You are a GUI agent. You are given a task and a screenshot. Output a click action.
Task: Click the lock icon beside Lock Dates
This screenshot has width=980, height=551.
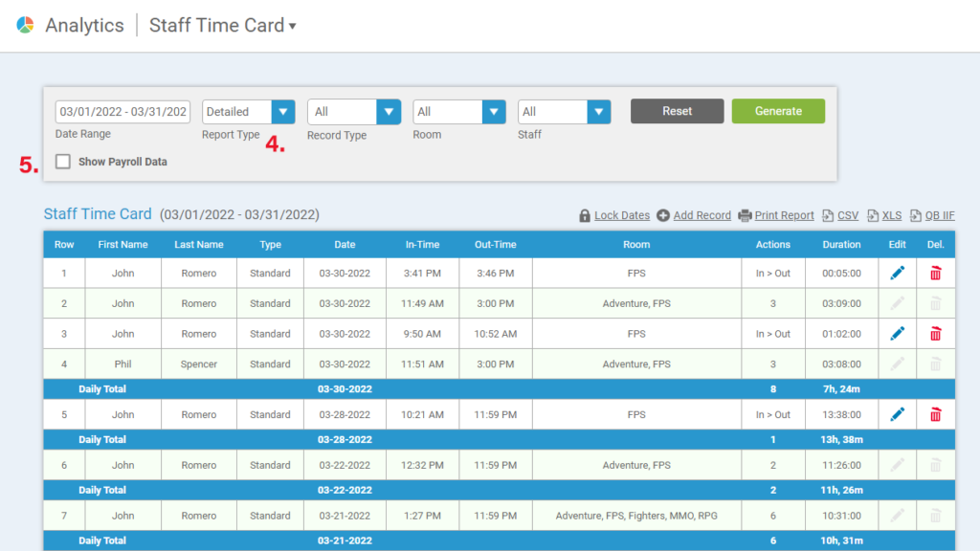(x=585, y=215)
